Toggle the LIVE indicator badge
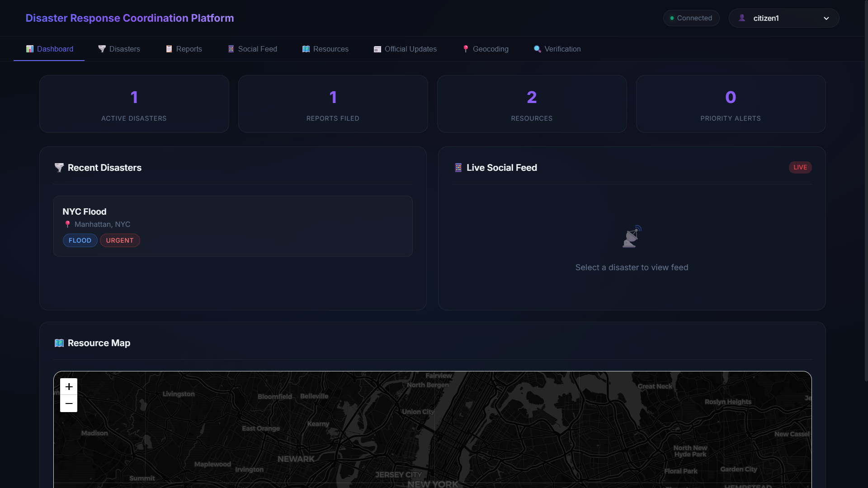The image size is (868, 488). pos(800,167)
